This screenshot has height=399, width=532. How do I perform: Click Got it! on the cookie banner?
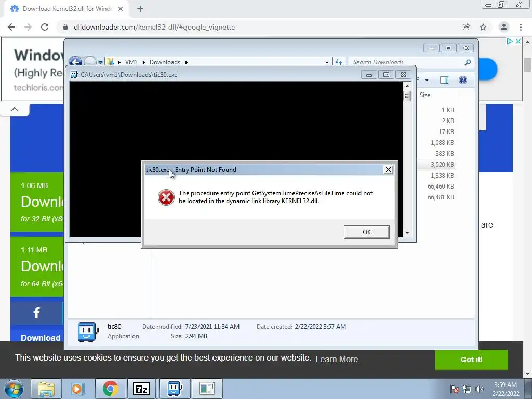pos(472,360)
